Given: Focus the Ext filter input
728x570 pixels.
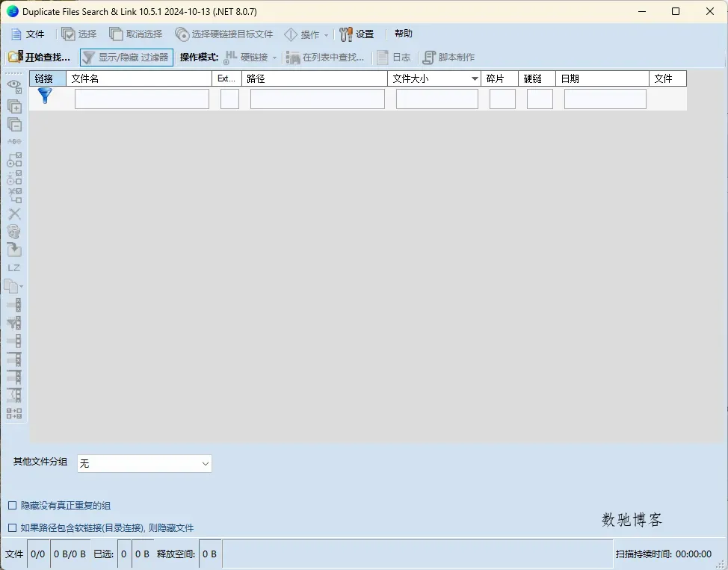Looking at the screenshot, I should [229, 99].
